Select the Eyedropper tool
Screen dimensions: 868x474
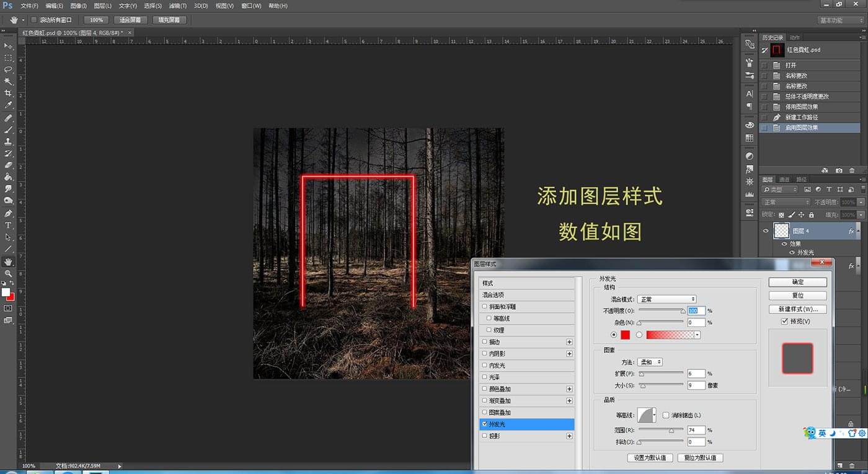[x=8, y=105]
